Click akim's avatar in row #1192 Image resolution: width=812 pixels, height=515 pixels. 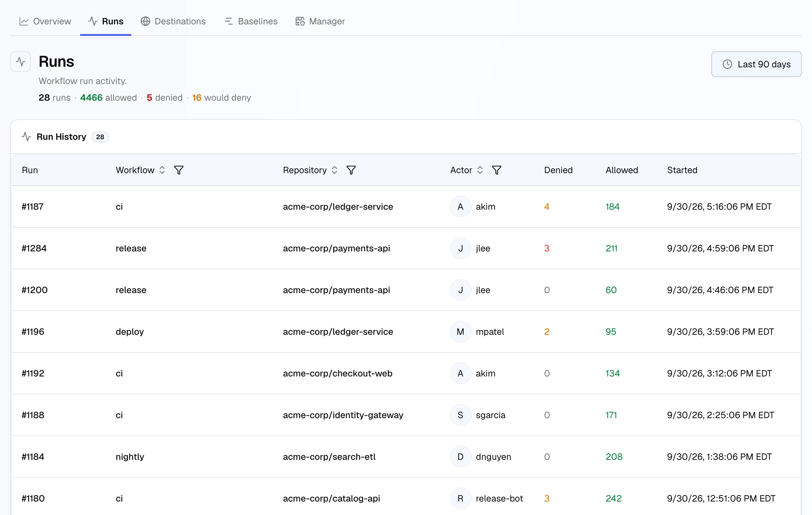coord(460,373)
